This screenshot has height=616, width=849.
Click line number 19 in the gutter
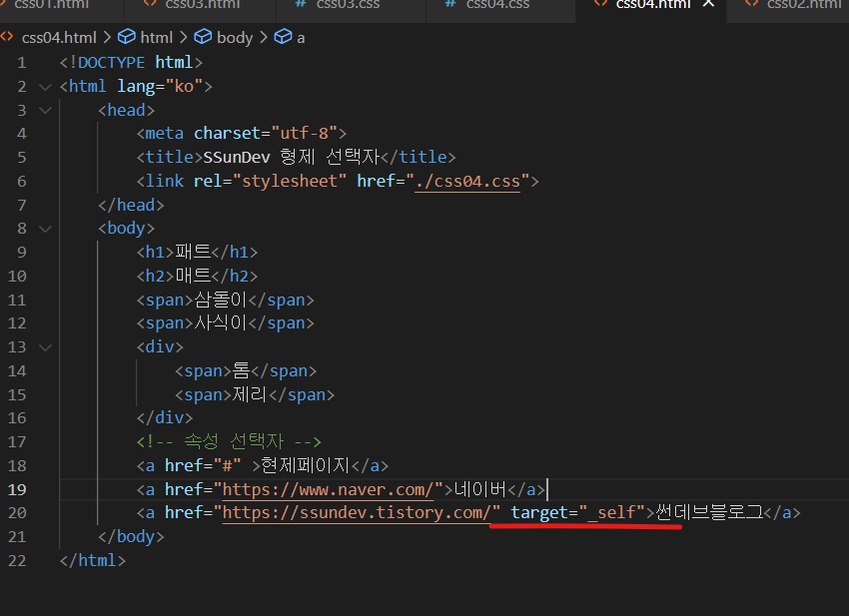tap(17, 490)
